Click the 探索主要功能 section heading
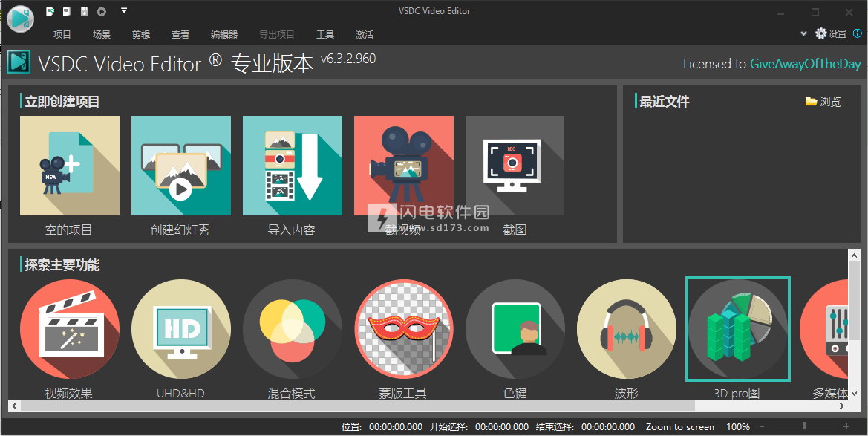 point(62,265)
